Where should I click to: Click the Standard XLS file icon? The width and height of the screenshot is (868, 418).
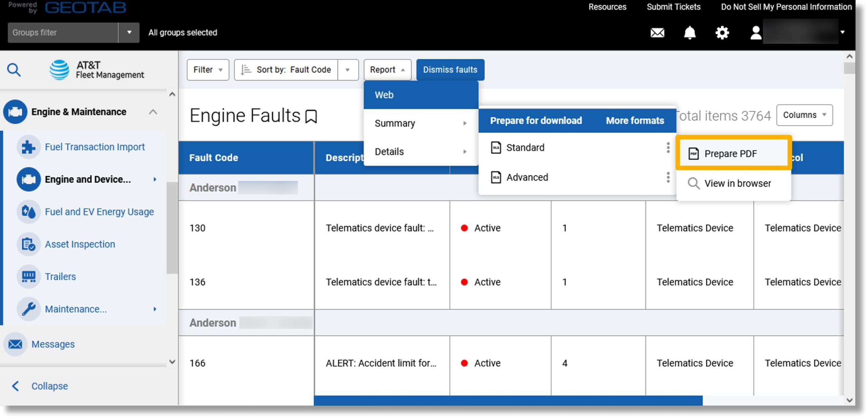point(496,148)
